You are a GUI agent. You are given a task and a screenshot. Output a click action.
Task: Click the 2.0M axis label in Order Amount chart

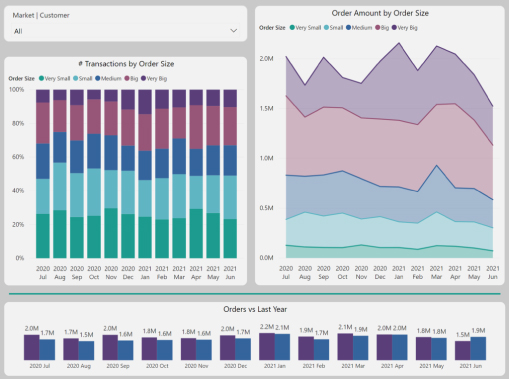(266, 58)
